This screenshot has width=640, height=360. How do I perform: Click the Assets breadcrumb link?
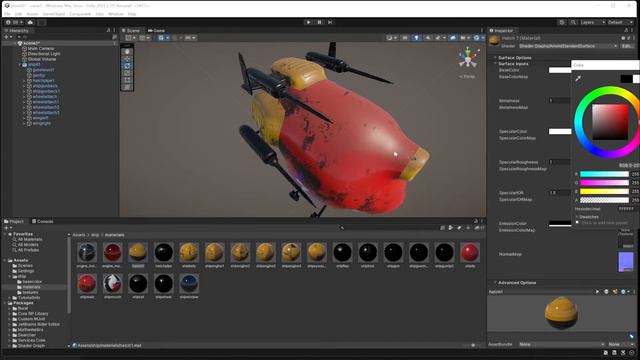(79, 235)
